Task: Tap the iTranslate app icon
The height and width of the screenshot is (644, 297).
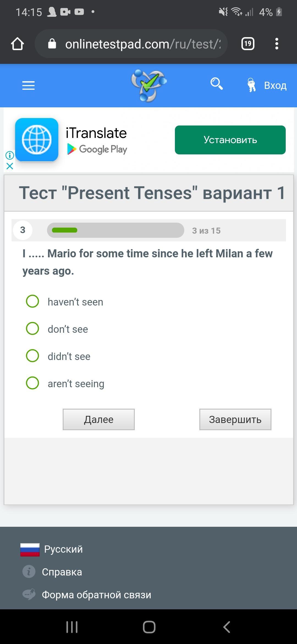Action: pos(37,140)
